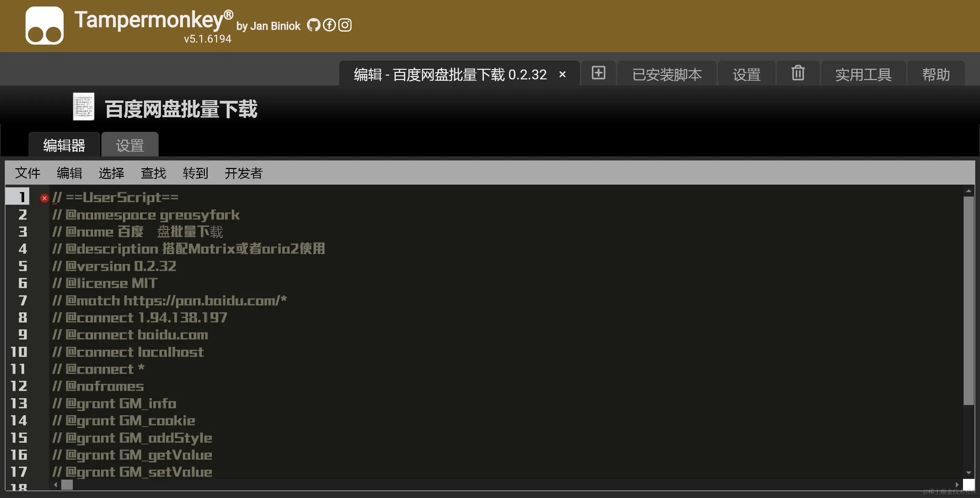Open the Instagram icon link
This screenshot has height=498, width=980.
[345, 25]
